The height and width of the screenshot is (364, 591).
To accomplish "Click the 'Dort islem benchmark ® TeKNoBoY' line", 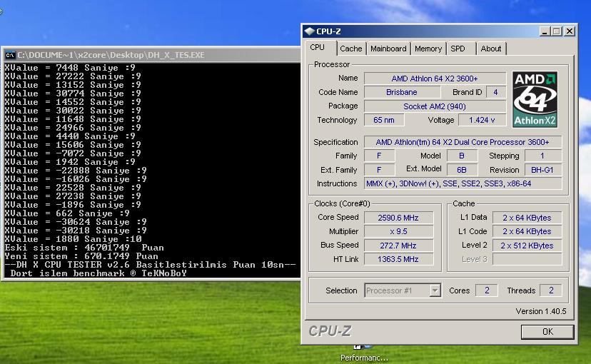I will (98, 273).
